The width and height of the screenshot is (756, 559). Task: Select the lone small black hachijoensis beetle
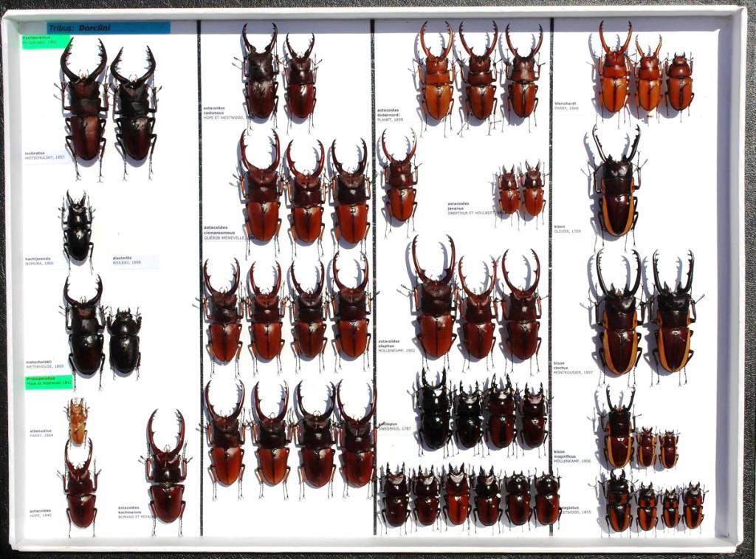(78, 227)
